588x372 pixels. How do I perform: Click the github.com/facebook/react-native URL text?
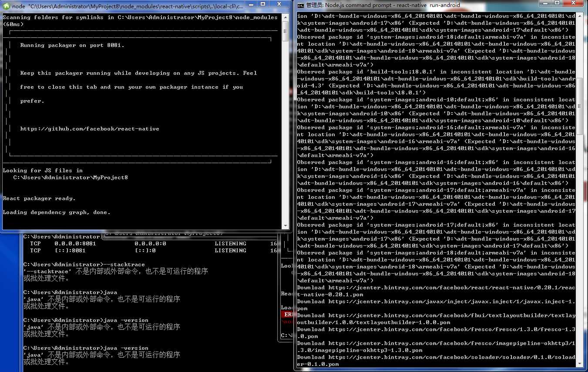pyautogui.click(x=90, y=129)
